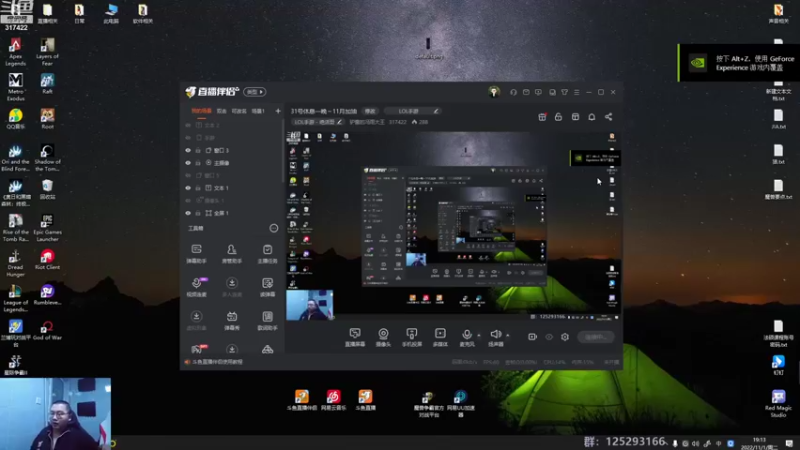
Task: Open the 弹幕秀 tool in the toolbox
Action: point(232,321)
